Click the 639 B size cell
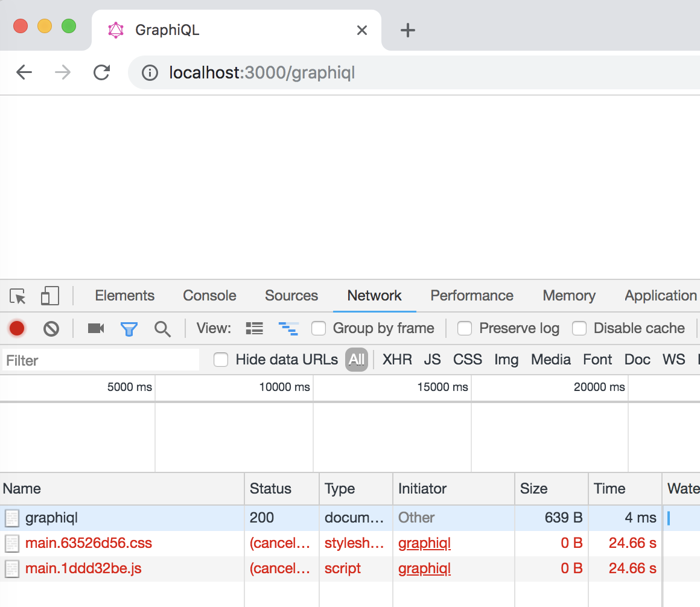 pyautogui.click(x=564, y=518)
